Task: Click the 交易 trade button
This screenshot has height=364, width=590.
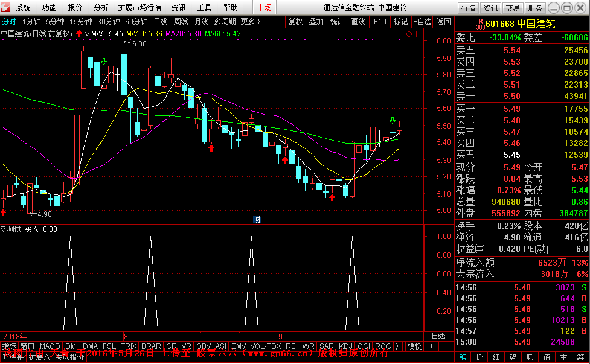Action: point(513,8)
